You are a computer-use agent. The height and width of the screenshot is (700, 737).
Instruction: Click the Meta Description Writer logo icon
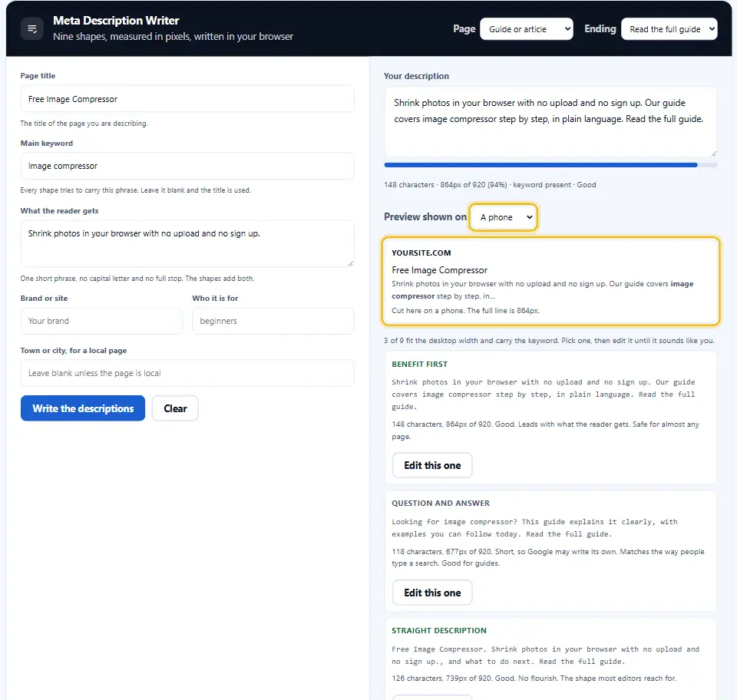32,28
